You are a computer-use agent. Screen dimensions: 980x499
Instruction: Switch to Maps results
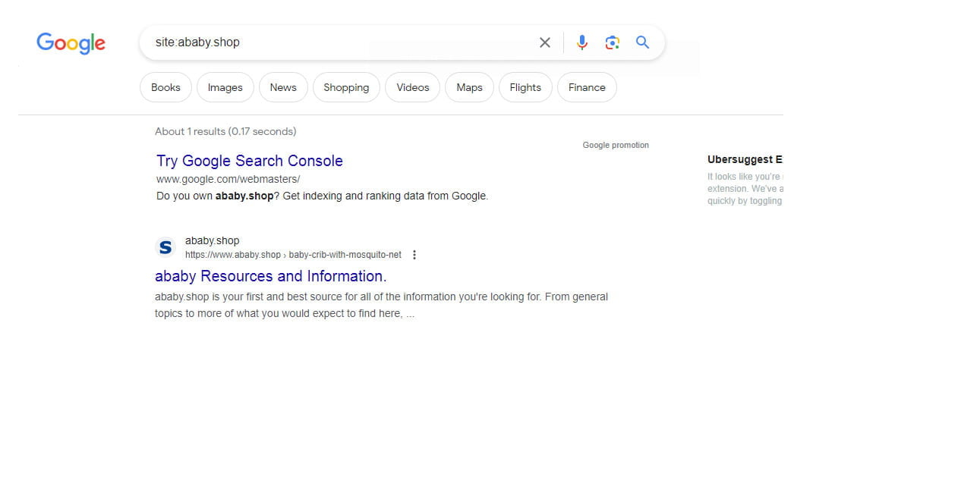point(469,87)
